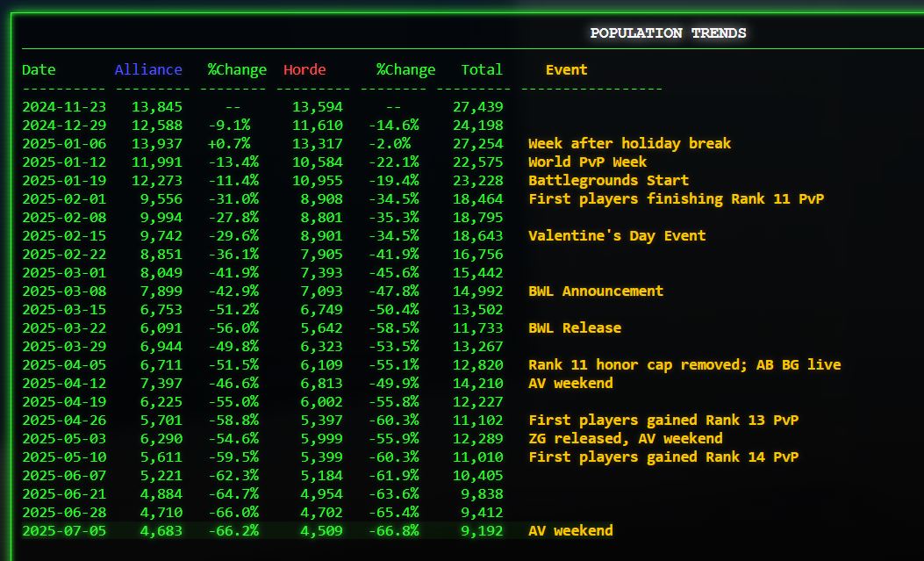Click 'First players finishing Rank 11 PvP'
The width and height of the screenshot is (924, 561).
tap(676, 198)
